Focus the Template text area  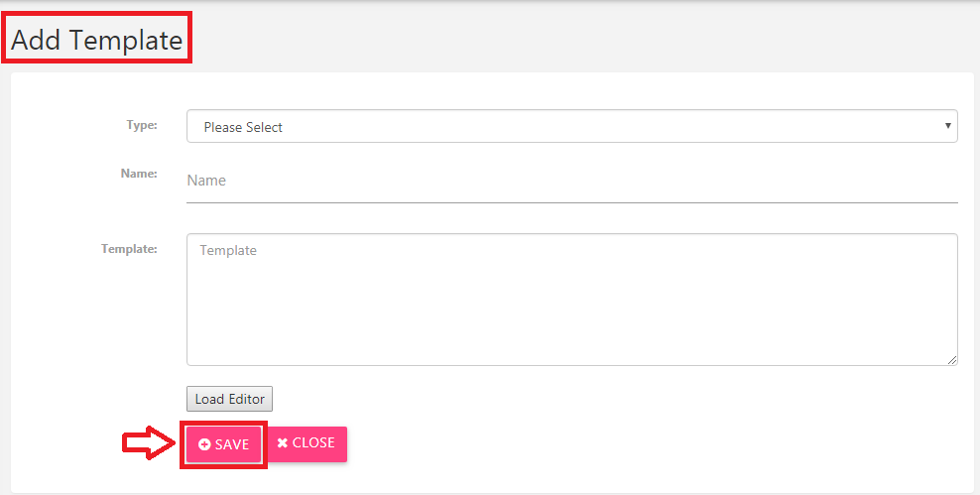pyautogui.click(x=572, y=300)
